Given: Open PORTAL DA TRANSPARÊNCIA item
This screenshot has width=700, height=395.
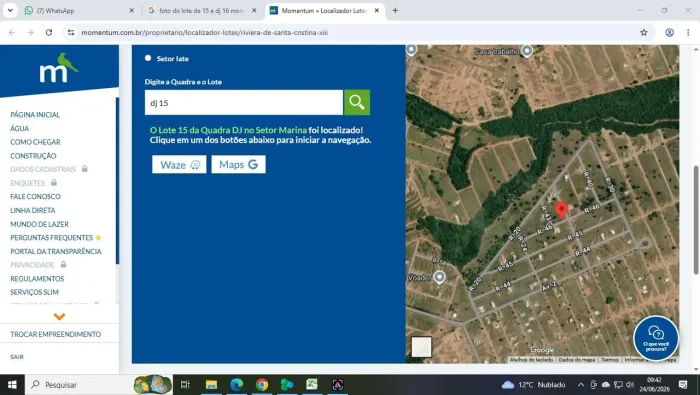Looking at the screenshot, I should click(x=56, y=251).
